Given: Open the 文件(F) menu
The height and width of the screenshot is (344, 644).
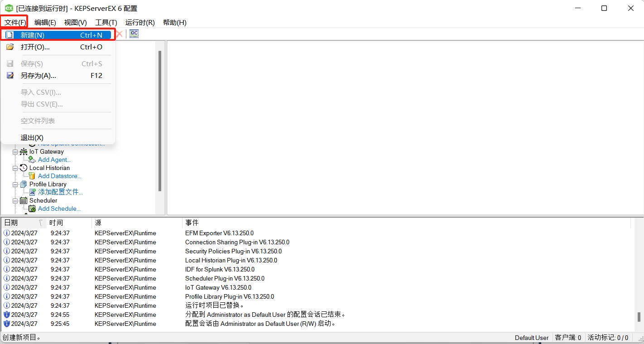Looking at the screenshot, I should 15,23.
